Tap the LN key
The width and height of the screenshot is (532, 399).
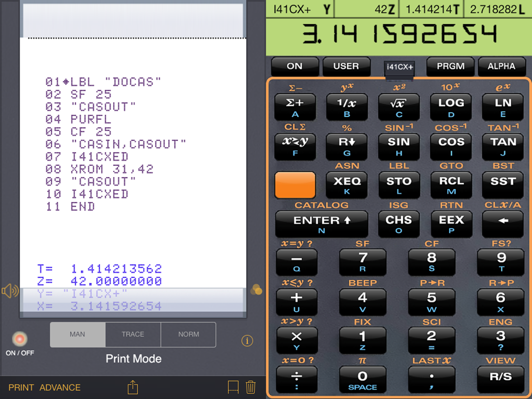click(x=503, y=107)
